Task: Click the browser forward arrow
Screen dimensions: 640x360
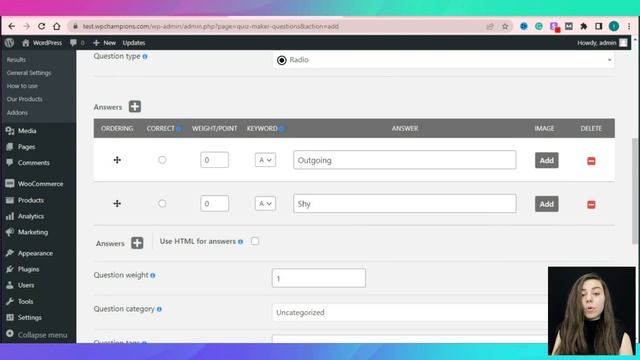Action: [x=27, y=27]
